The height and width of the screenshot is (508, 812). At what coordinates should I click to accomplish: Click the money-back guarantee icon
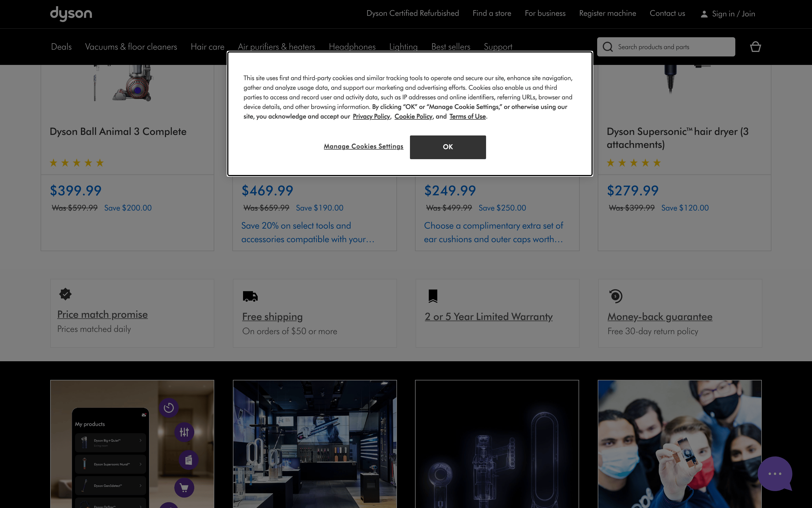(x=615, y=296)
